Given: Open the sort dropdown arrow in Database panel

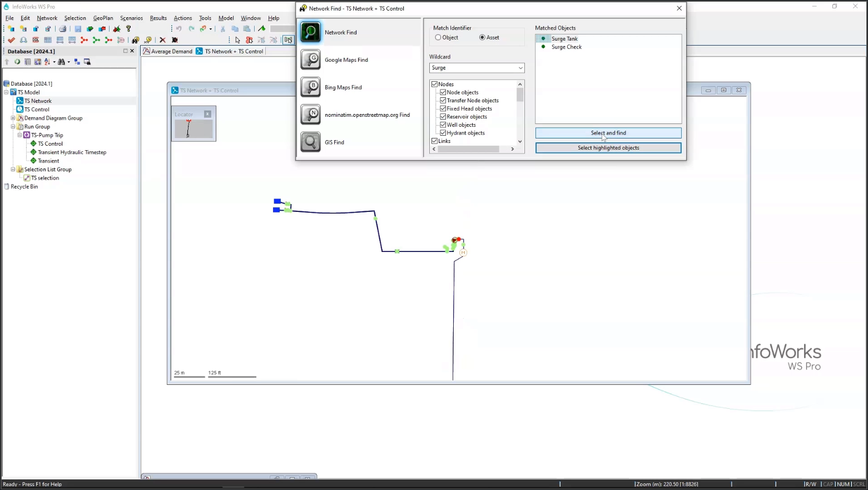Looking at the screenshot, I should 54,62.
